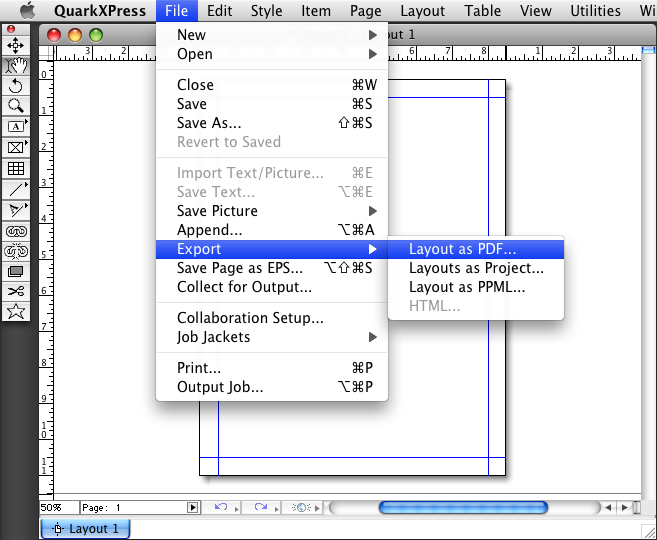Select the Composition Zones tool
The height and width of the screenshot is (540, 657).
pos(16,271)
